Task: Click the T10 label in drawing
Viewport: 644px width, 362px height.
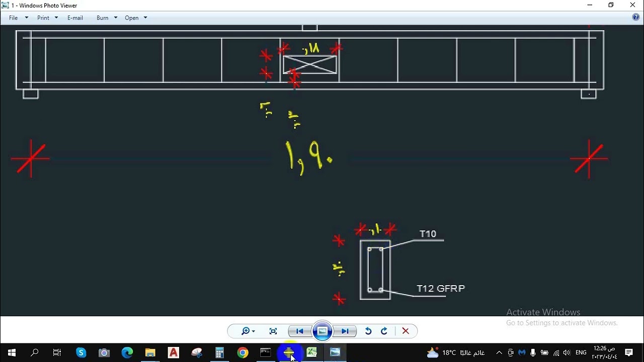Action: [x=428, y=234]
